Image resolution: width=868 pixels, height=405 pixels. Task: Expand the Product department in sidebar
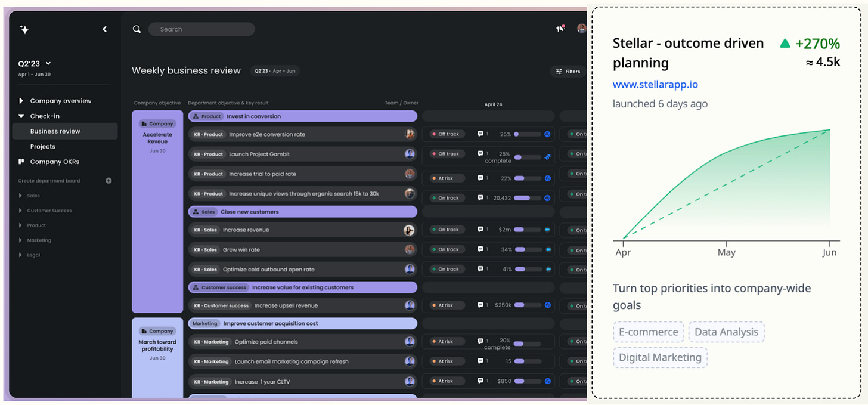click(x=21, y=225)
